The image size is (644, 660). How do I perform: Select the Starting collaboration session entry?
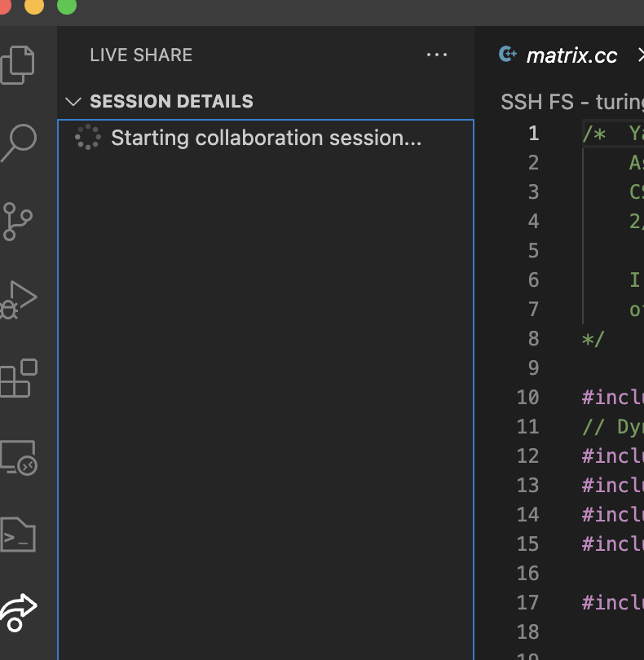(269, 138)
